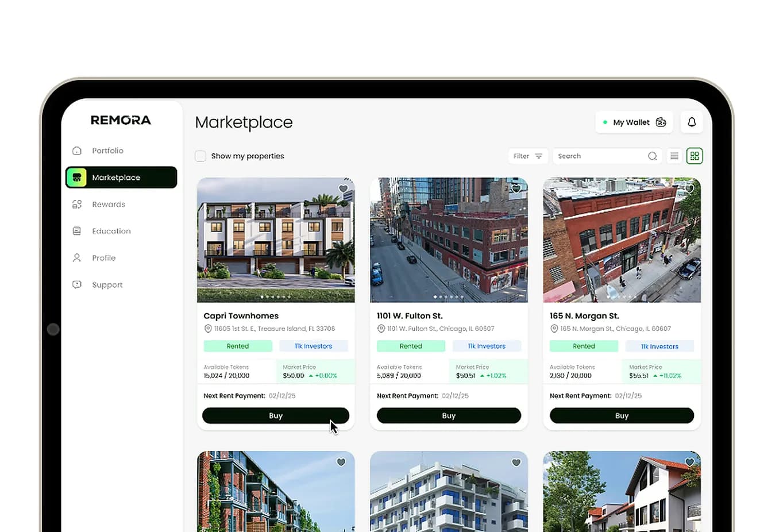Screen dimensions: 779x532
Task: Click the Search input field
Action: click(x=607, y=156)
